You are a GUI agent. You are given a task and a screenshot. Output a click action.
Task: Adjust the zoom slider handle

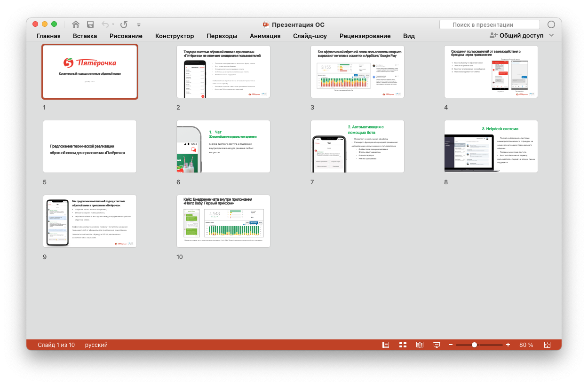(x=474, y=345)
